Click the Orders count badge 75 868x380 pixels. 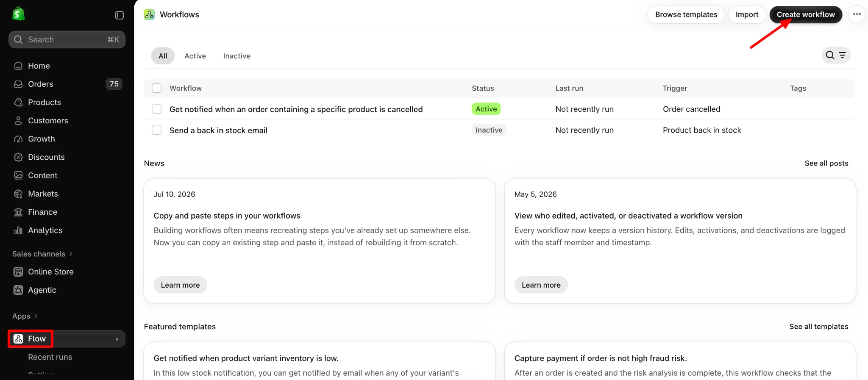coord(114,84)
